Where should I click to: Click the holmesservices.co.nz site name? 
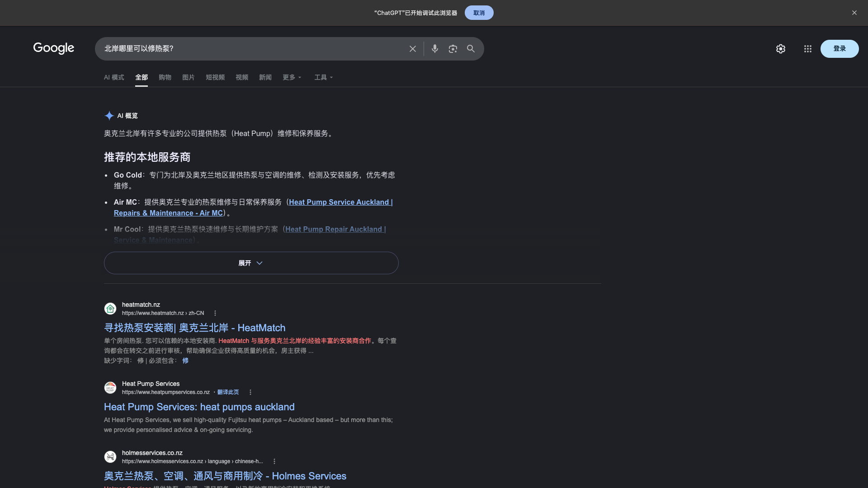tap(152, 453)
